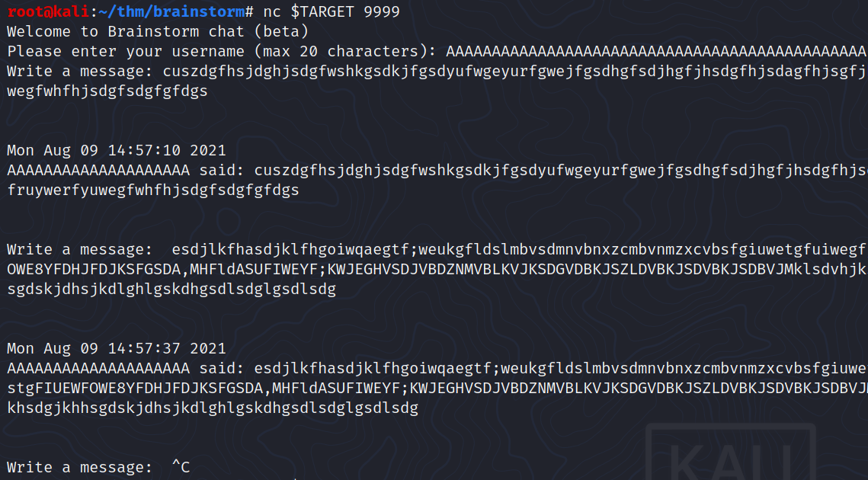
Task: Click the line starting with "khsdgjkhhsgdskjdhs"
Action: (x=213, y=408)
